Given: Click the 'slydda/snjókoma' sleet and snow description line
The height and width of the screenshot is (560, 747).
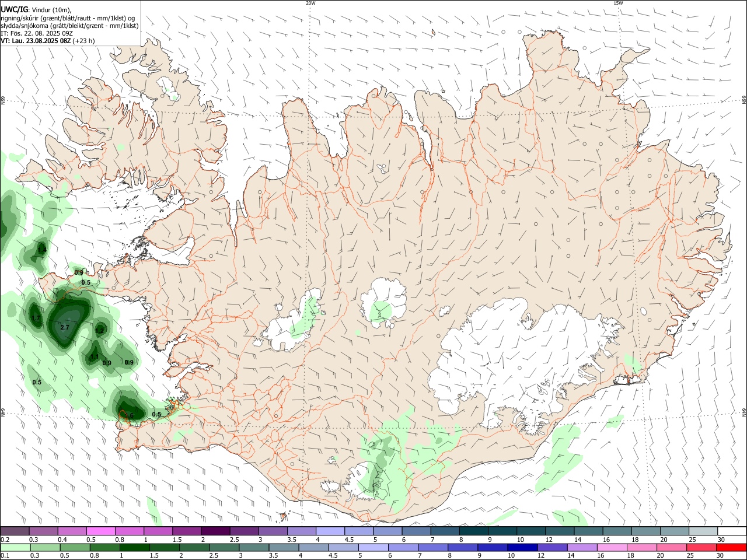Looking at the screenshot, I should tap(69, 26).
